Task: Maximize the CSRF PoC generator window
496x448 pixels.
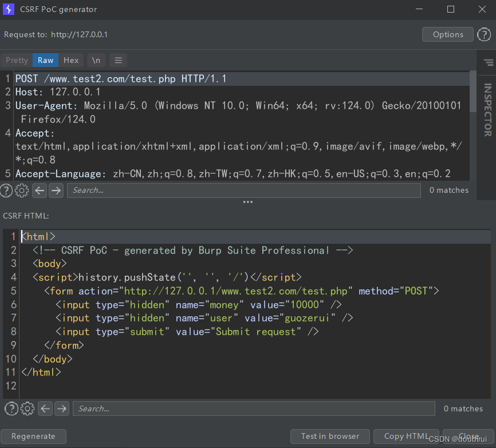Action: pos(451,9)
